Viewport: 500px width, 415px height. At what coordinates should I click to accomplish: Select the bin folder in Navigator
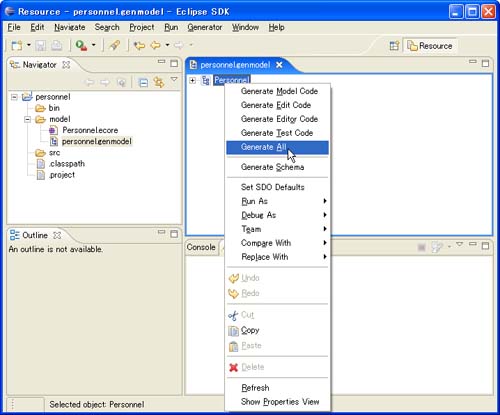[54, 108]
